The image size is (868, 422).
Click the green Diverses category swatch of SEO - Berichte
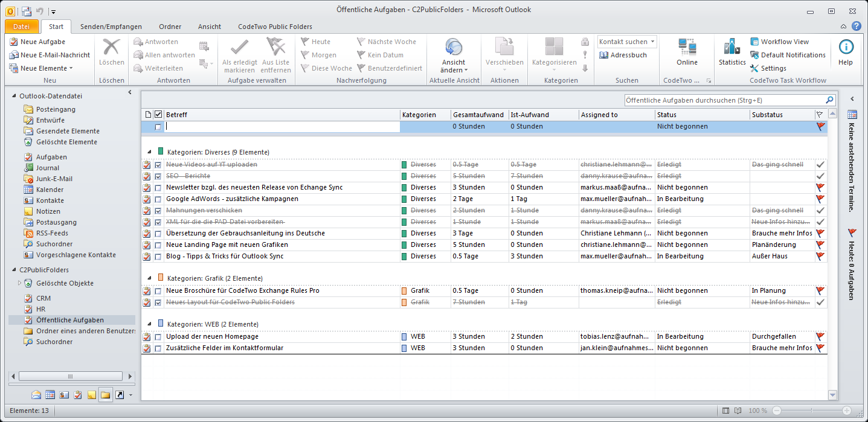405,176
